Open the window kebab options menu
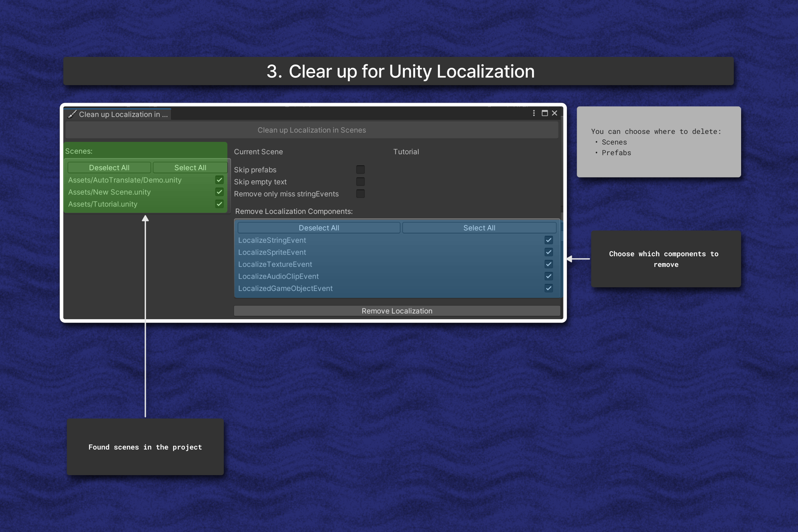Viewport: 798px width, 532px height. pos(534,113)
